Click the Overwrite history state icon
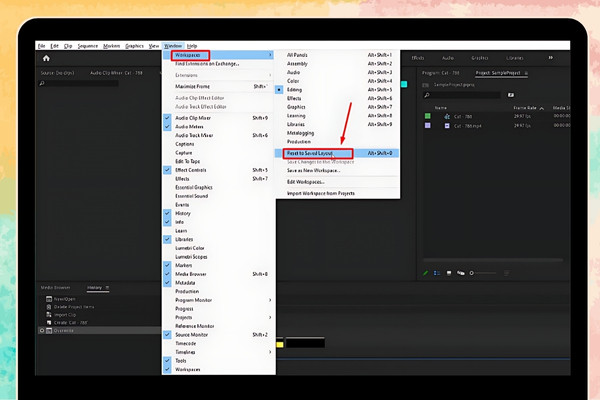This screenshot has height=400, width=600. 49,330
